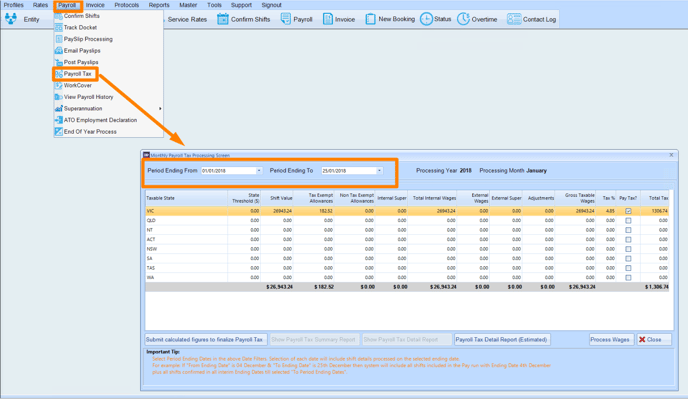This screenshot has width=688, height=399.
Task: Untick Pay Tax checkbox for VIC
Action: point(628,211)
